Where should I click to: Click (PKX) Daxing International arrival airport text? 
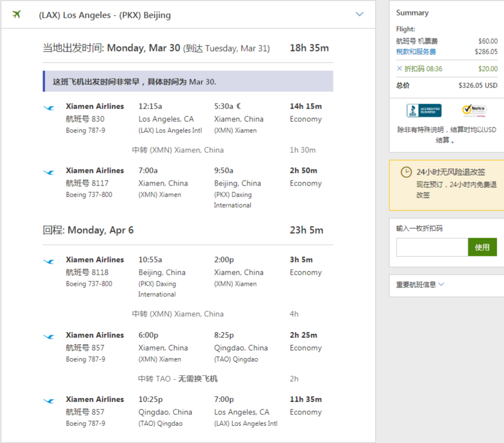pyautogui.click(x=233, y=200)
